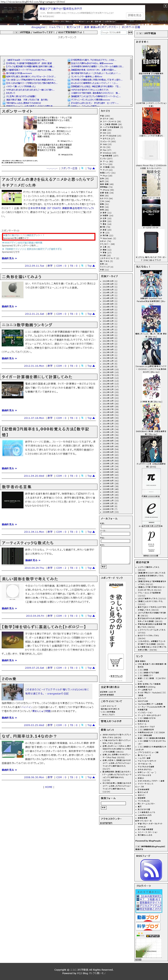Click thumbnail of 三角形を描いてみよう post
Image resolution: width=168 pixels, height=980 pixels.
[12, 290]
